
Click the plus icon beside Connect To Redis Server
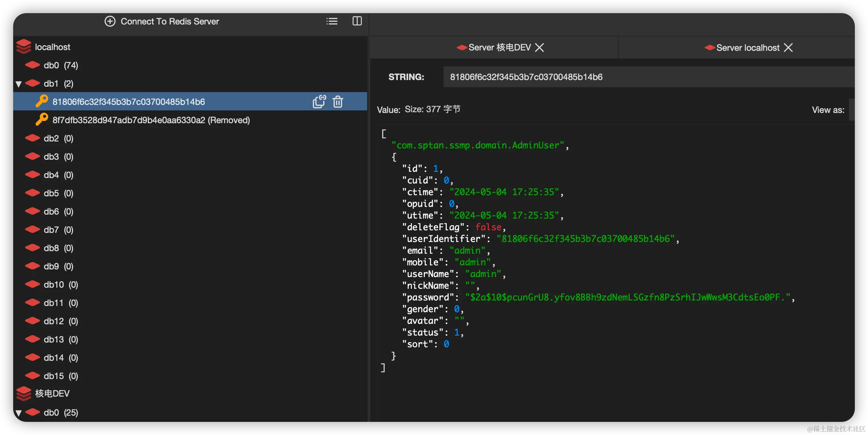click(110, 21)
